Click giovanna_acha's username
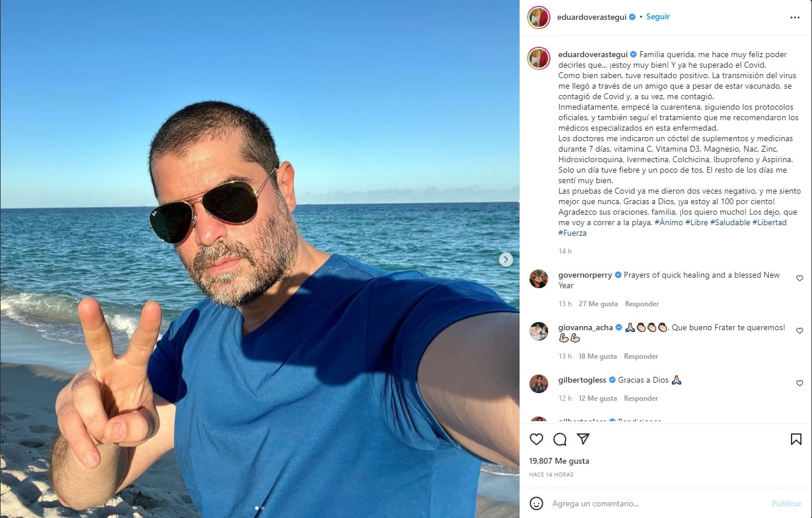 pos(586,327)
